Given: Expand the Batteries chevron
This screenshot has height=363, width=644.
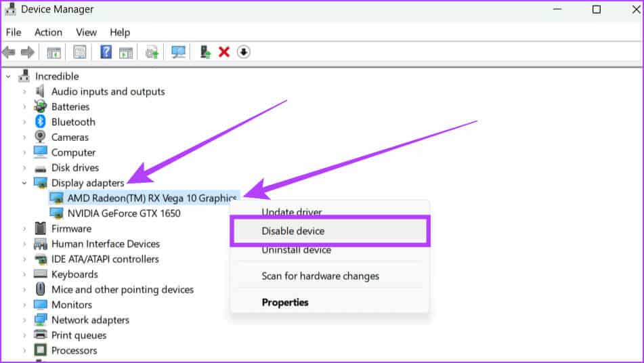Looking at the screenshot, I should tap(24, 107).
